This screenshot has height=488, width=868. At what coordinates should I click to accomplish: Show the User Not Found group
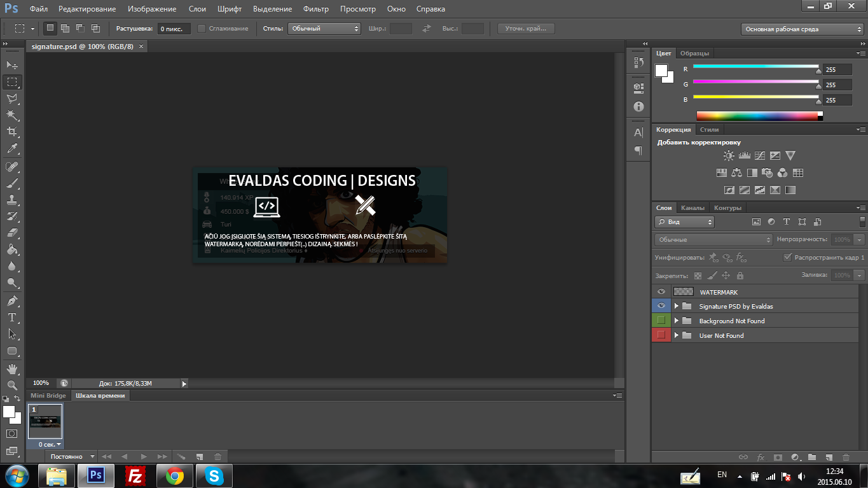[x=661, y=335]
